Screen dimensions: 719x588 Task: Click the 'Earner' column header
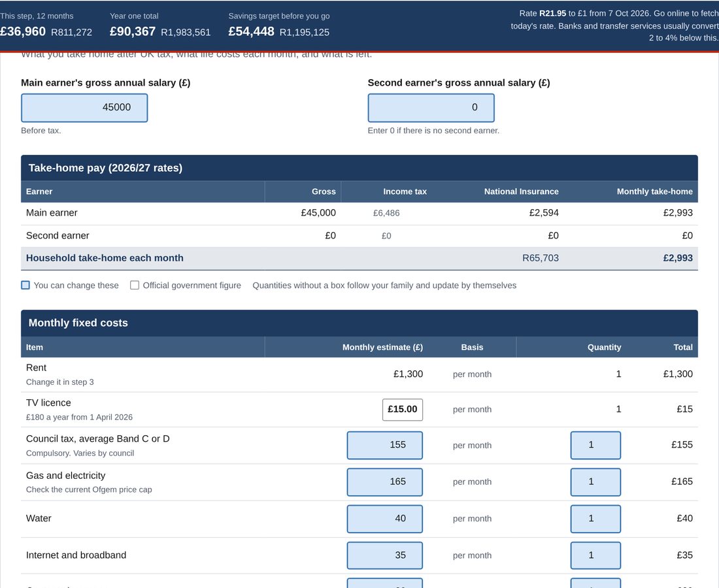[39, 191]
